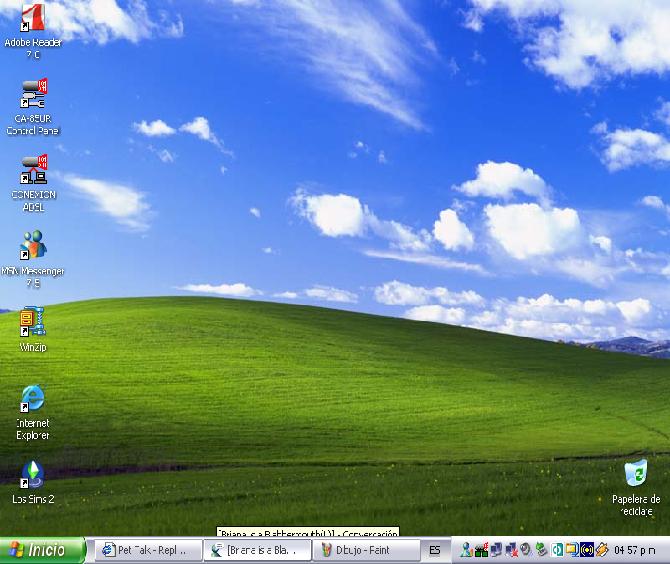Screen dimensions: 670x564
Task: Click the orange pencil tray icon
Action: click(602, 550)
